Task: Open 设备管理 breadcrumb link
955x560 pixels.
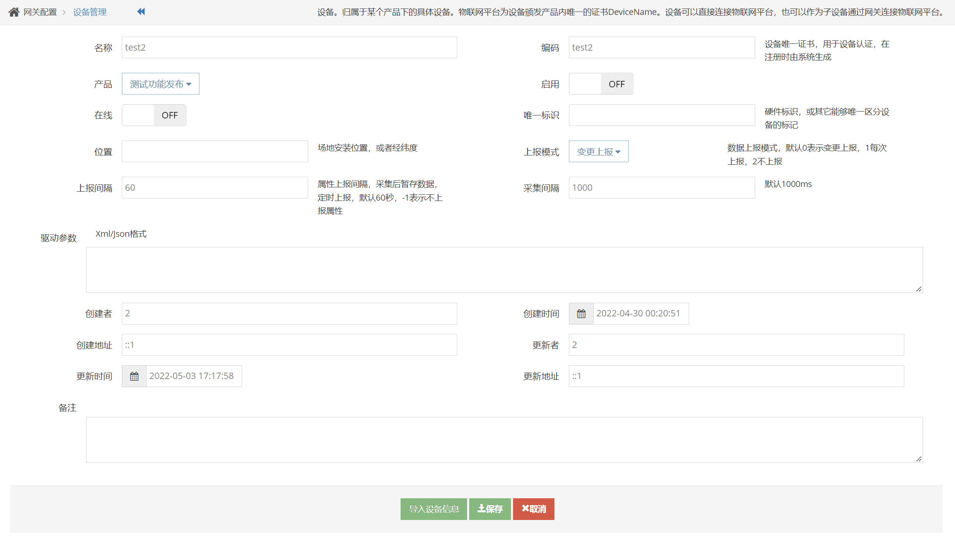Action: click(x=90, y=12)
